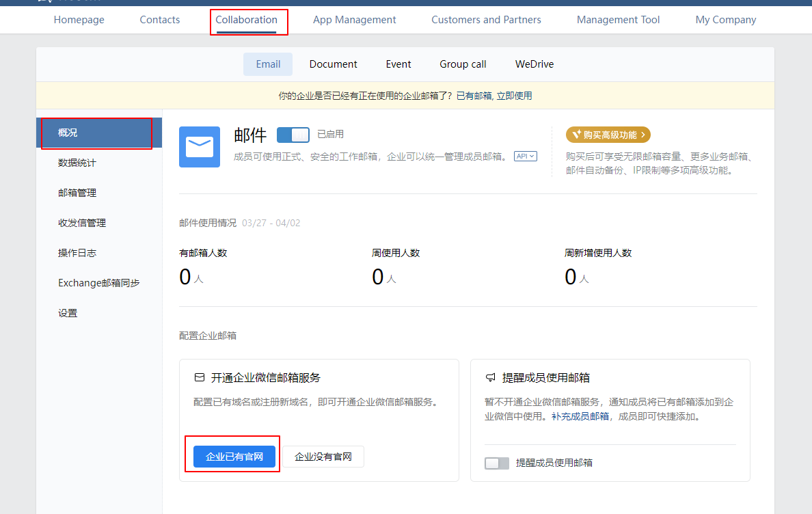Click the 已有邮箱, 立即使用 banner link

pyautogui.click(x=493, y=96)
